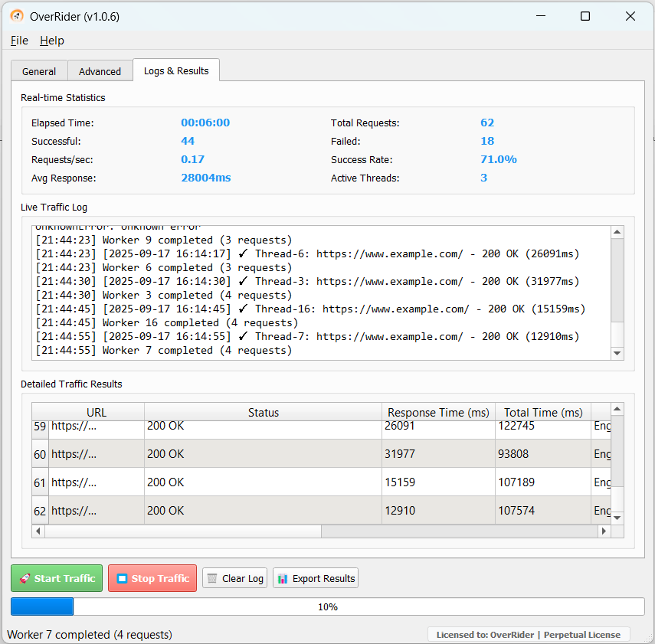The width and height of the screenshot is (655, 644).
Task: Click the Status column header
Action: pyautogui.click(x=263, y=413)
